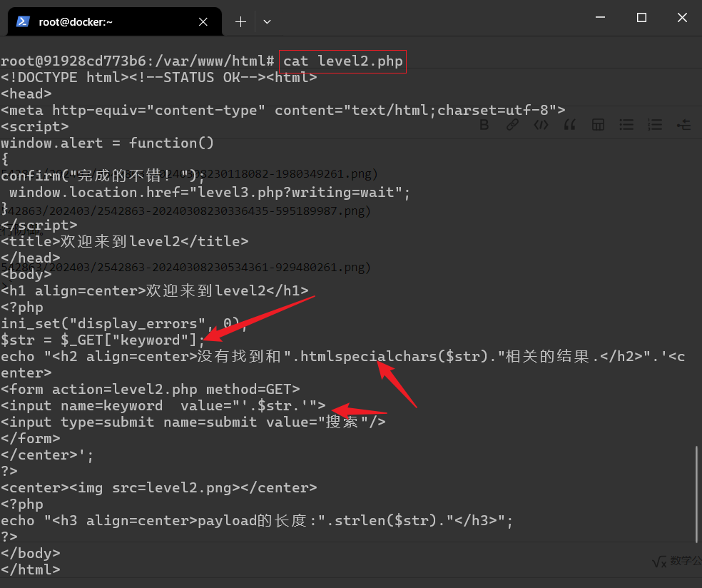Image resolution: width=702 pixels, height=588 pixels.
Task: Click the '<title>欢迎来到level2</title>' line
Action: [124, 241]
